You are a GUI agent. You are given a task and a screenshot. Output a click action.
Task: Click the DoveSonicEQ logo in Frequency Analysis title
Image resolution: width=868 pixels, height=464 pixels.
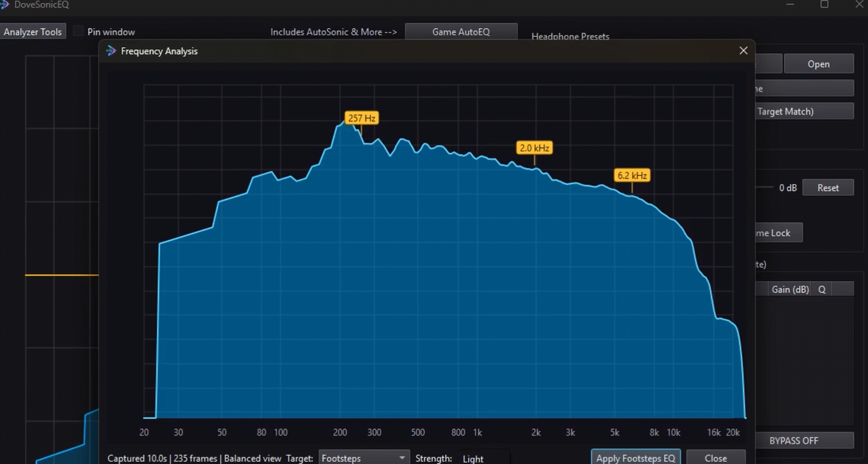[x=111, y=51]
